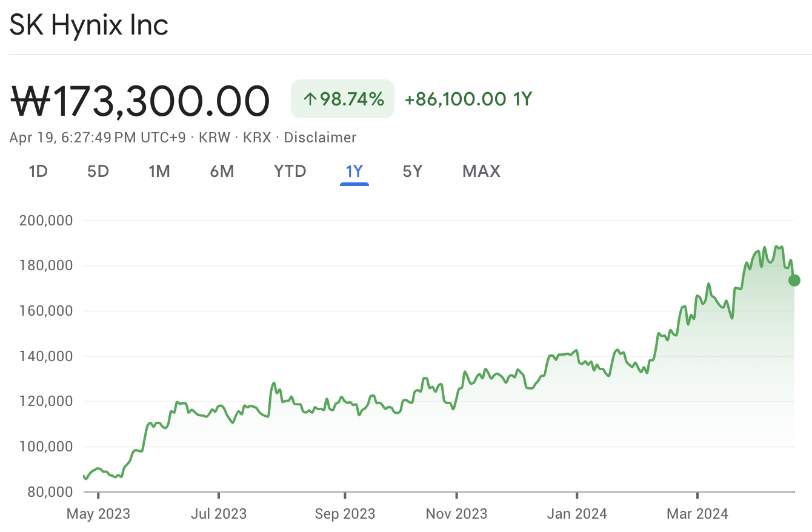This screenshot has height=532, width=812.
Task: Select the Jul 2023 axis marker
Action: pos(219,514)
